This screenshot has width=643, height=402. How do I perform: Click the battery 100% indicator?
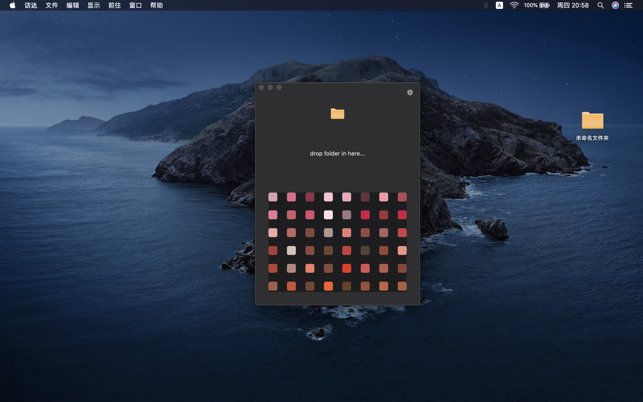[x=536, y=5]
